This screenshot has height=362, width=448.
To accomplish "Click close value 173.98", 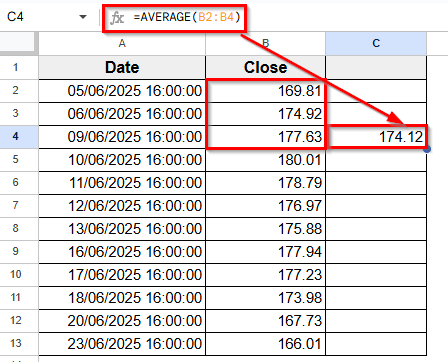I will click(x=265, y=298).
